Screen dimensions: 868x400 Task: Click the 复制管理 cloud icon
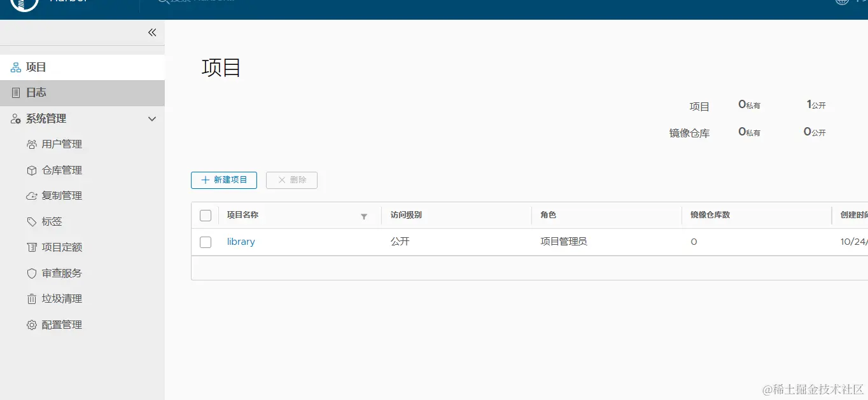pos(32,196)
